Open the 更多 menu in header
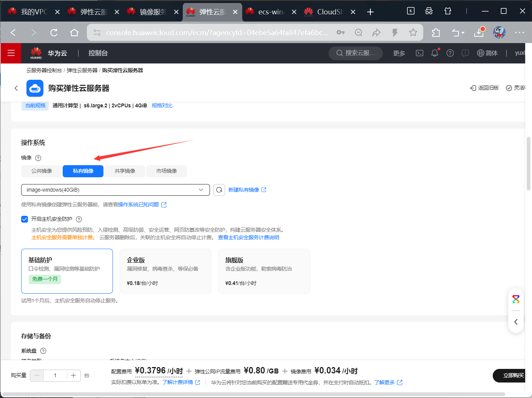Viewport: 532px width, 398px height. (399, 53)
